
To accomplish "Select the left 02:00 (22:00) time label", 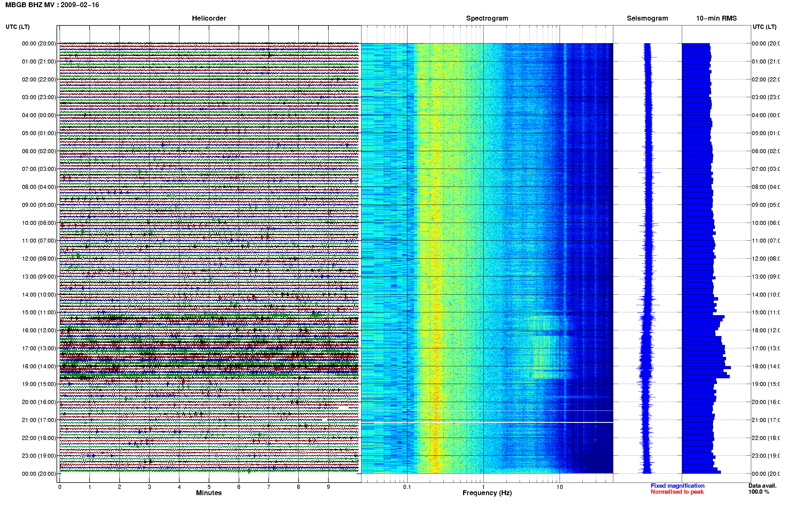I will [39, 79].
